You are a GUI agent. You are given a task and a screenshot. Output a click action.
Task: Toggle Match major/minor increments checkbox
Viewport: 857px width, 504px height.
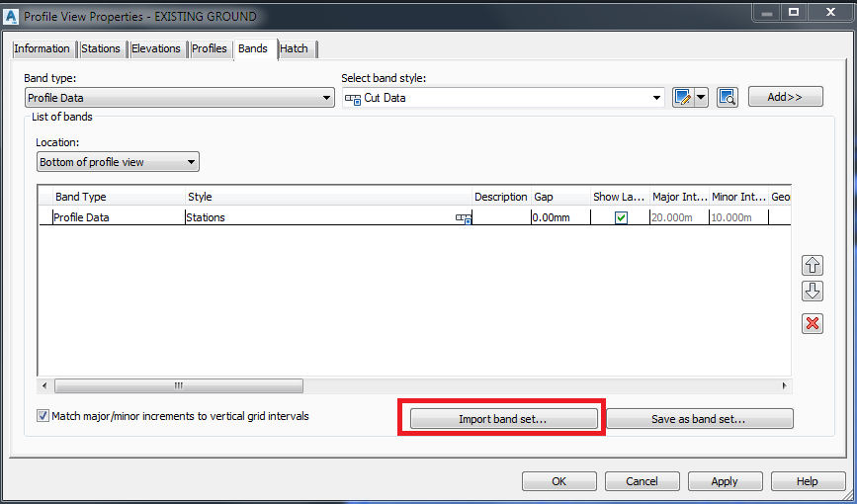pyautogui.click(x=43, y=416)
